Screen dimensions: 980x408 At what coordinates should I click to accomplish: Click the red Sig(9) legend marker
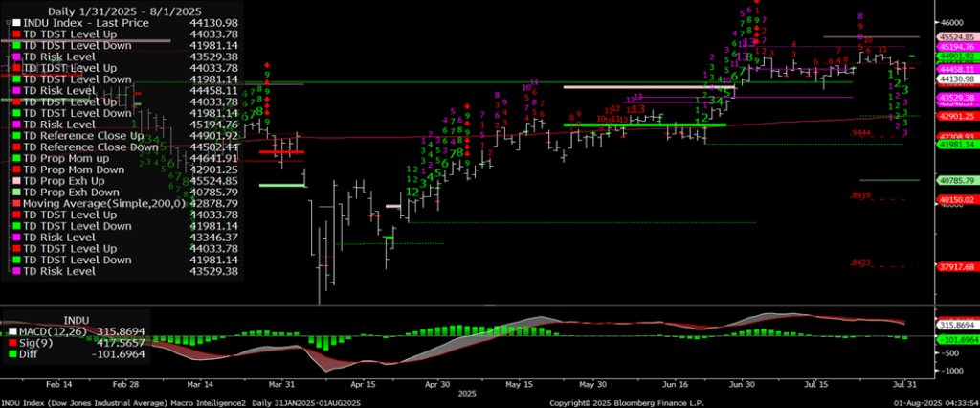[11, 339]
